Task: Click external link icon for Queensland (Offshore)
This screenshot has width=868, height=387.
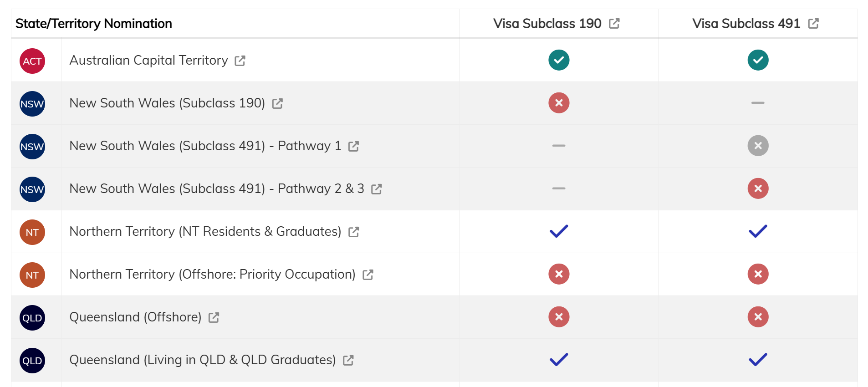Action: tap(214, 317)
